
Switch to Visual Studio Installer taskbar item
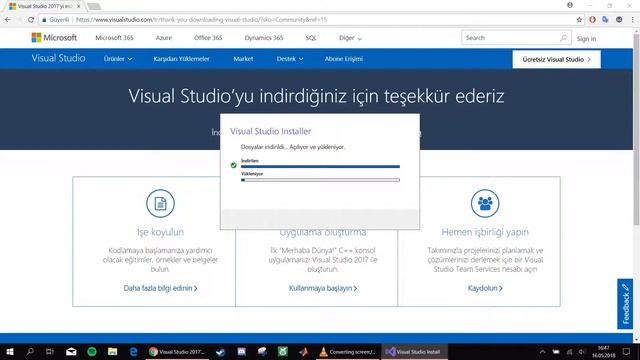414,351
